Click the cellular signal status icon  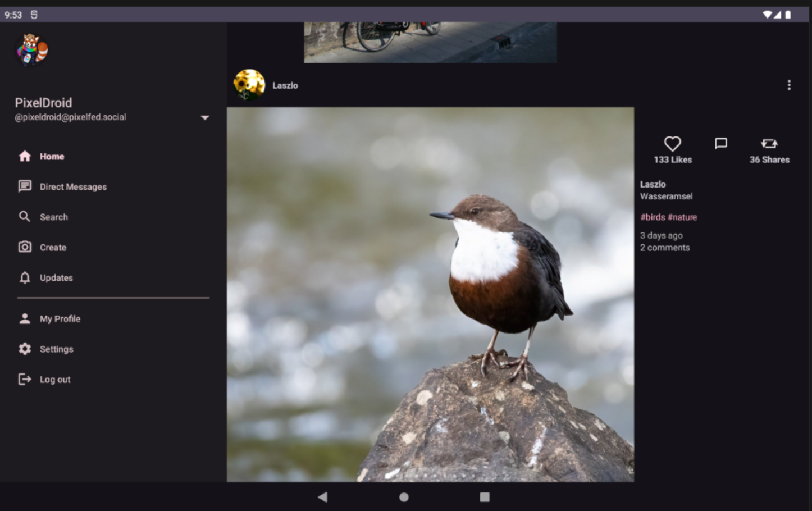coord(778,15)
